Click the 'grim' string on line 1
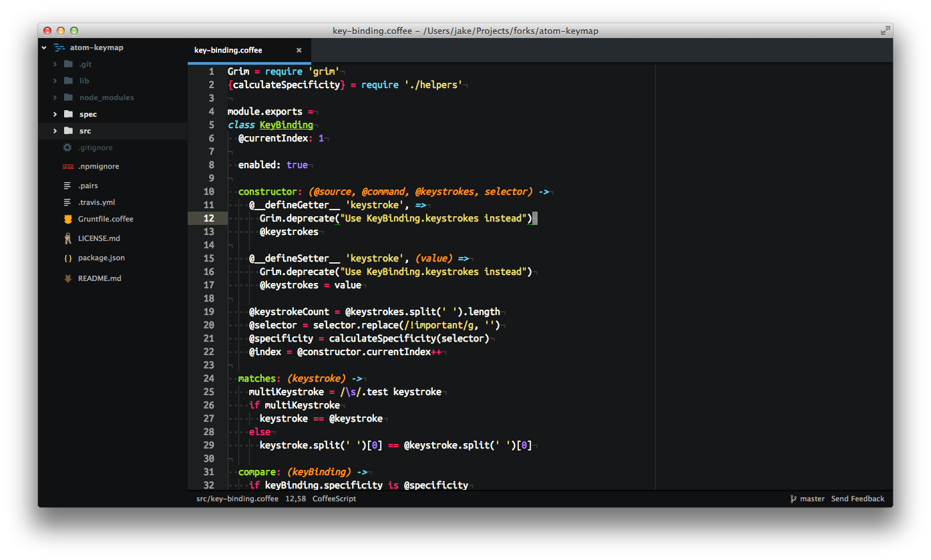The width and height of the screenshot is (931, 560). point(324,71)
